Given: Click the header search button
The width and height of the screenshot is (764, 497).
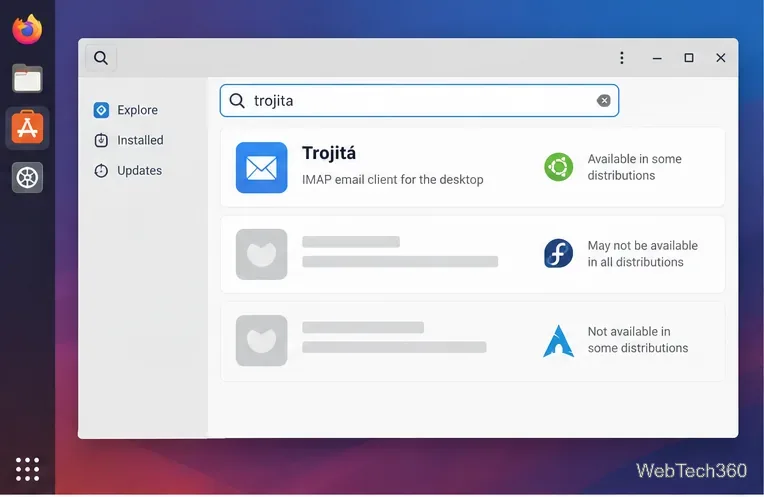Looking at the screenshot, I should (x=101, y=58).
